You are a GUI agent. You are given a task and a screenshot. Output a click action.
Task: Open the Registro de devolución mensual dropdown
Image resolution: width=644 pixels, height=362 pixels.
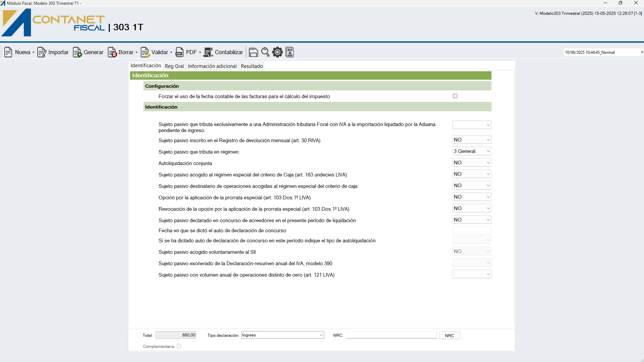click(472, 140)
